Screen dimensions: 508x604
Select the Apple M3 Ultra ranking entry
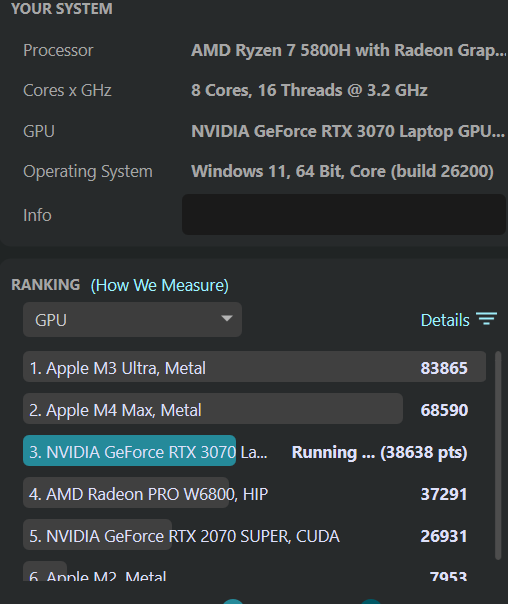[x=254, y=367]
